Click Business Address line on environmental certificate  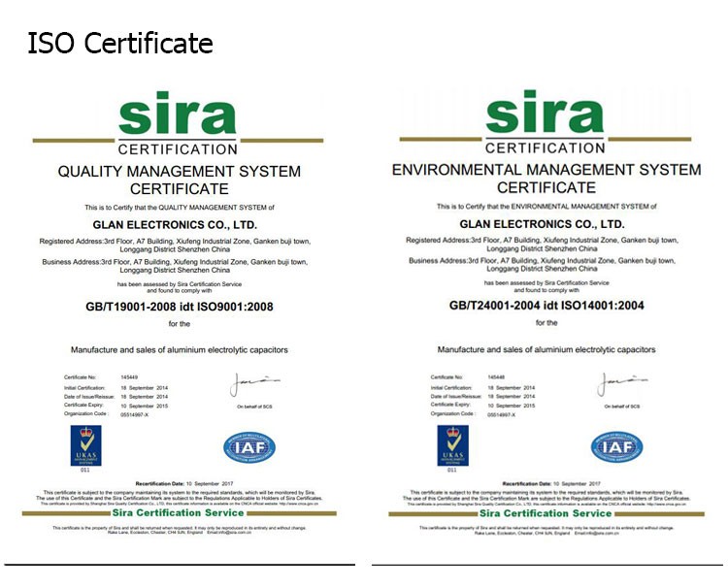(x=543, y=265)
